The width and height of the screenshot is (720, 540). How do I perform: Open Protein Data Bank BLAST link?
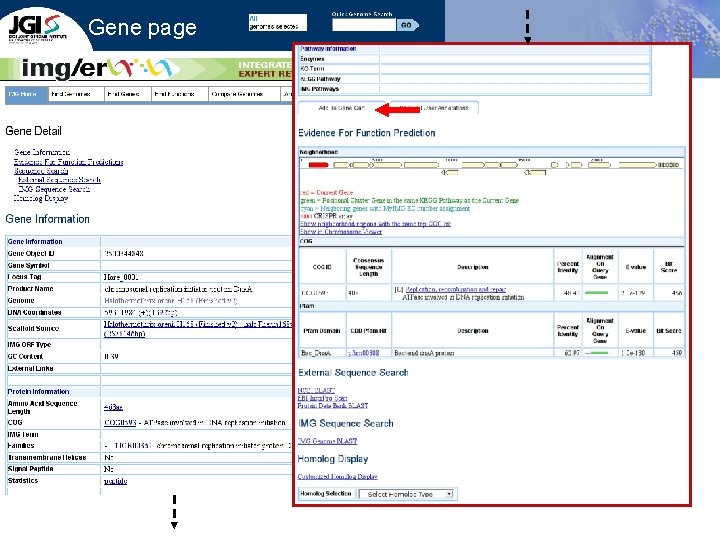click(x=332, y=406)
